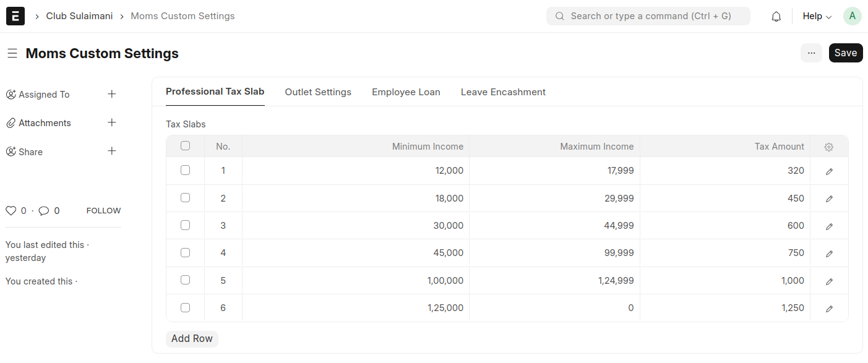Check the checkbox for row 6

click(x=185, y=307)
